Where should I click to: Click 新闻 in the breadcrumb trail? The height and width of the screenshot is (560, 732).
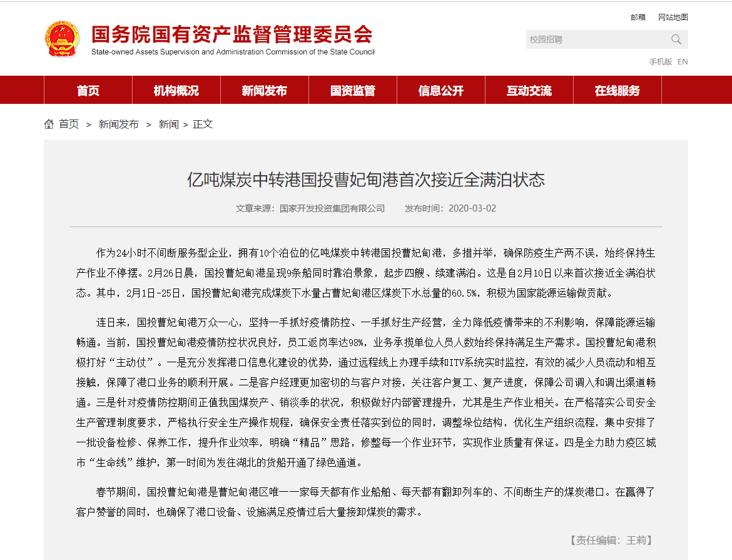click(x=168, y=124)
